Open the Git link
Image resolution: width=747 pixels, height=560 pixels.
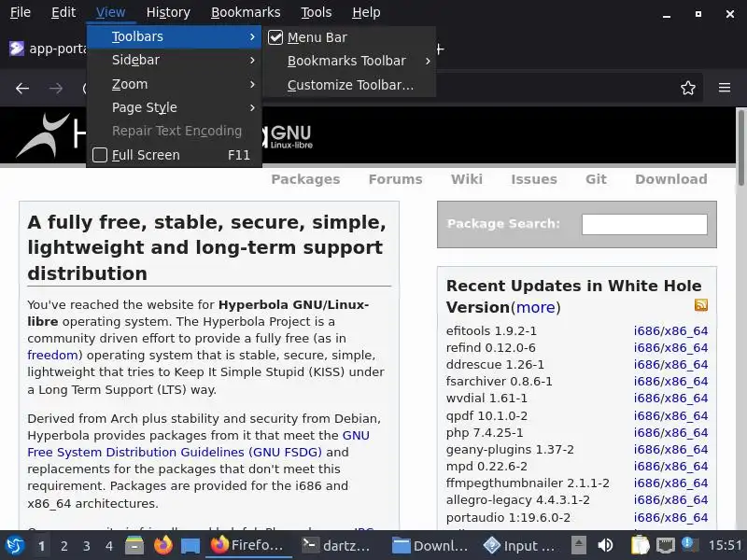tap(596, 179)
